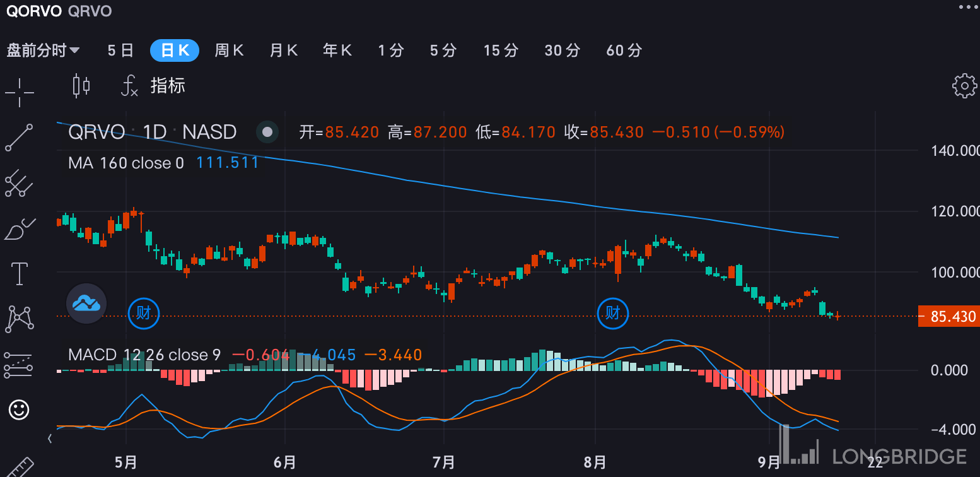The image size is (980, 477).
Task: Collapse the left drawing toolbar arrow
Action: pos(50,437)
